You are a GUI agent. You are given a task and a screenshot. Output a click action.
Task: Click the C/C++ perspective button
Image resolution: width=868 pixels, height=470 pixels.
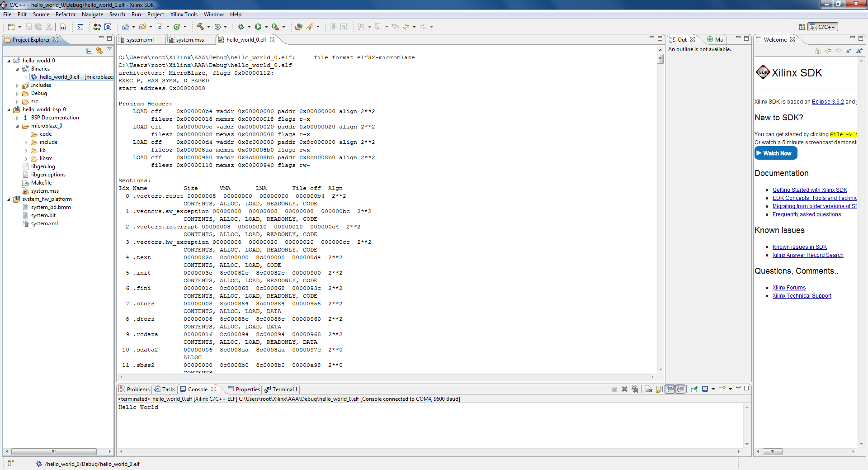pos(822,27)
